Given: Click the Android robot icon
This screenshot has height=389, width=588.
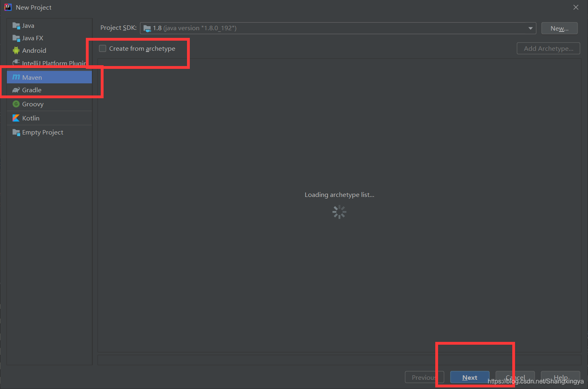Looking at the screenshot, I should (16, 50).
